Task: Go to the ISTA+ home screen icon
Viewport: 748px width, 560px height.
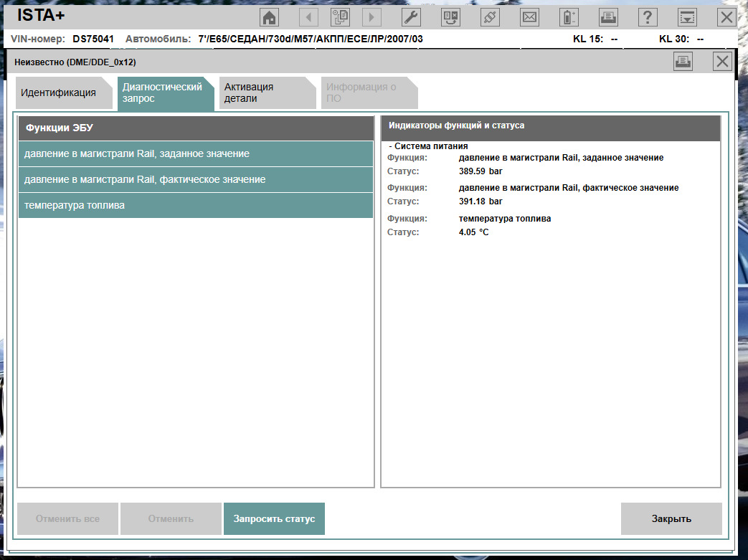Action: [x=270, y=18]
